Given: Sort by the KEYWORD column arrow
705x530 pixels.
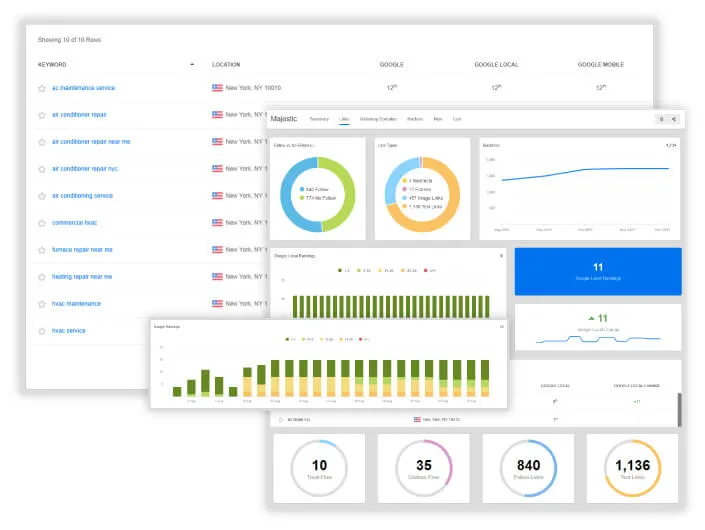Looking at the screenshot, I should point(192,64).
